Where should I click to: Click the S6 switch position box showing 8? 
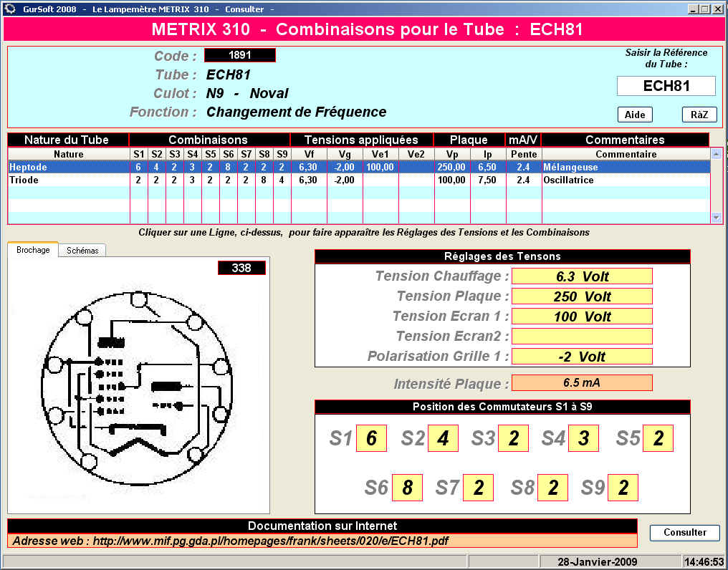407,488
